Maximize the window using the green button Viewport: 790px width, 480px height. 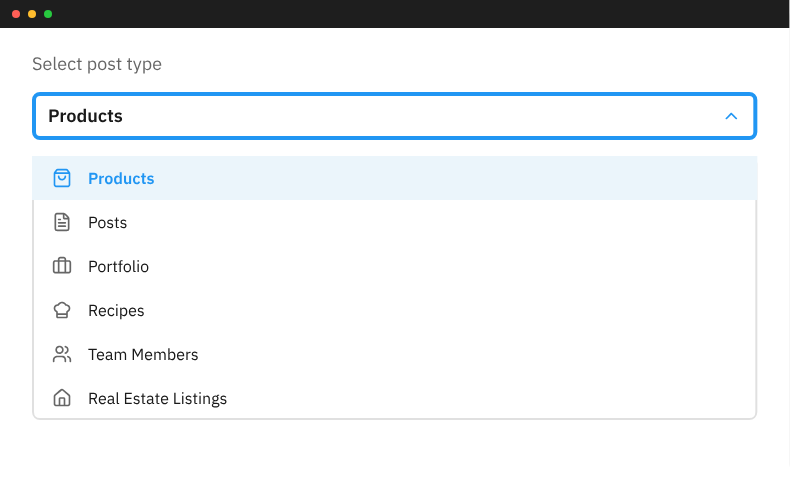click(48, 14)
